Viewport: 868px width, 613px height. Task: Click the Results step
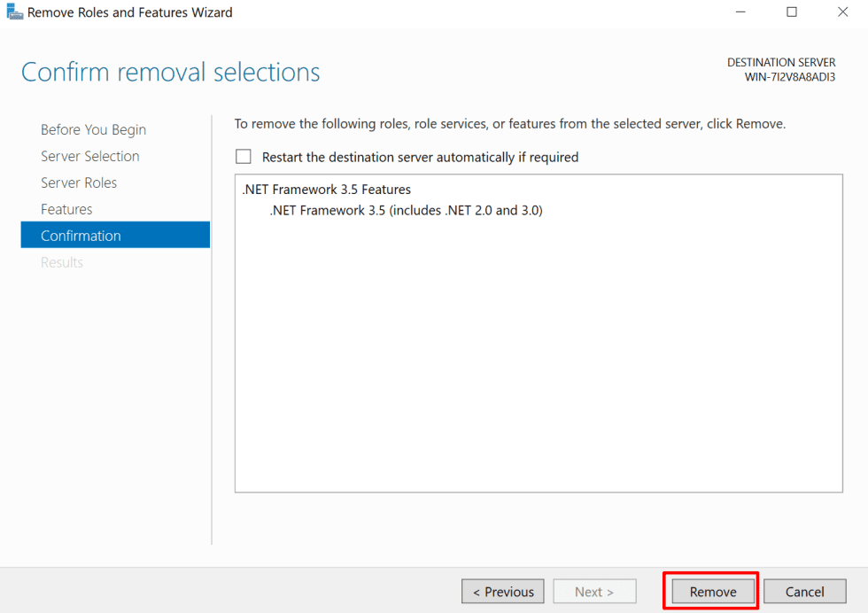point(62,262)
